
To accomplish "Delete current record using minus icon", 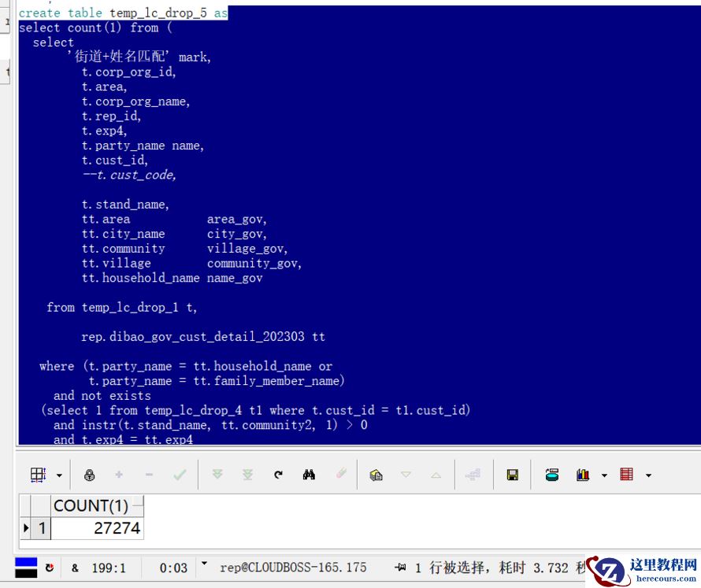I will click(x=148, y=474).
